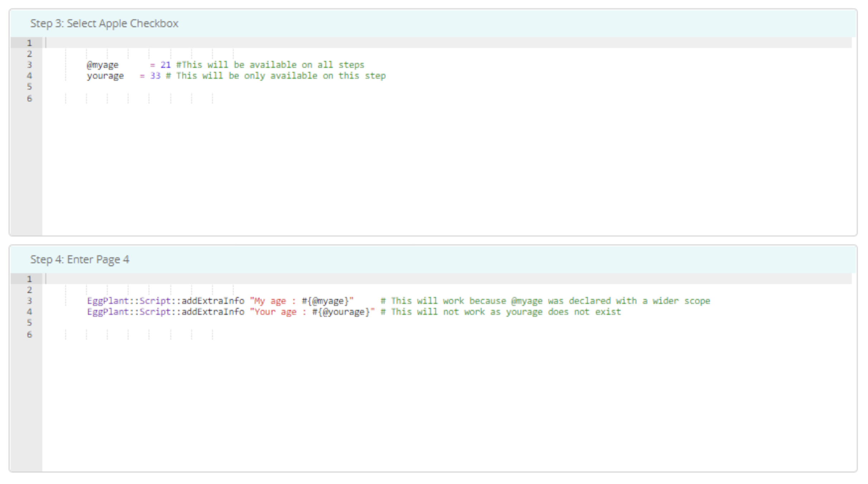
Task: Click the Step 3: Select Apple Checkbox header
Action: 104,24
